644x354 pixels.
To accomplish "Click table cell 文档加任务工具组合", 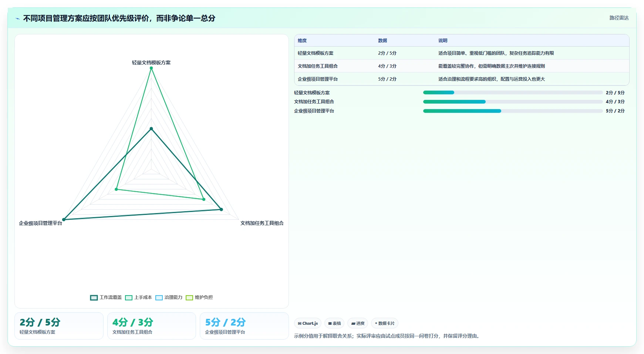I will [x=318, y=66].
